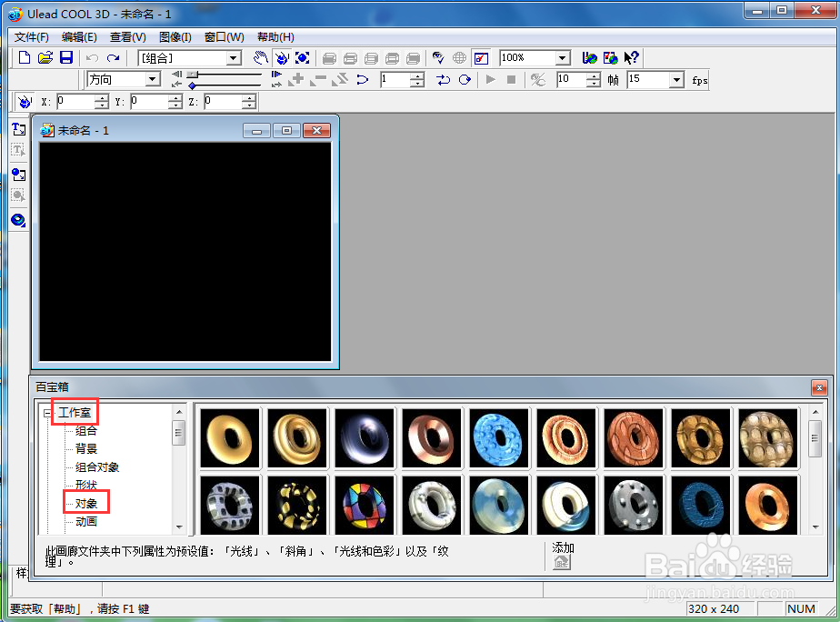840x622 pixels.
Task: Increase the Z value spinner
Action: tap(248, 97)
